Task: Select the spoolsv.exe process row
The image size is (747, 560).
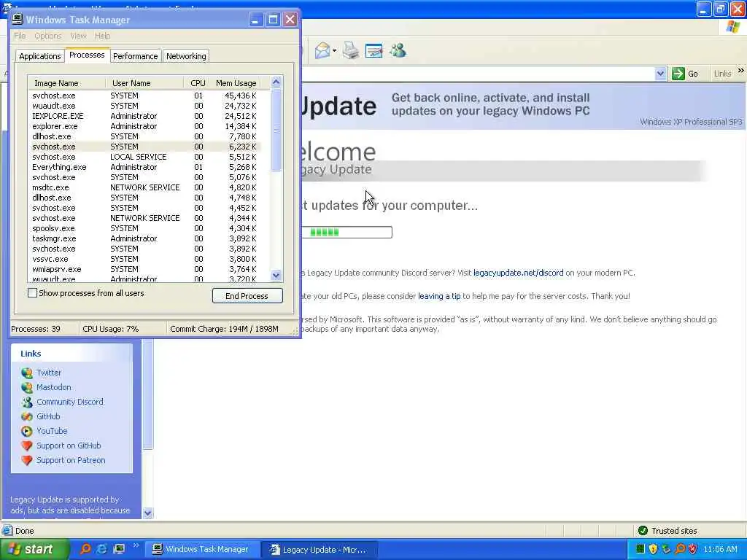Action: 144,228
